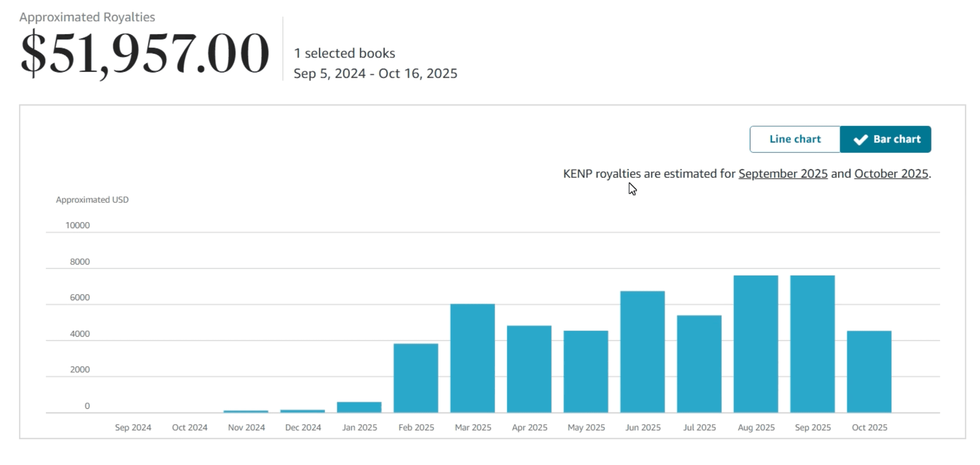Switch to the Line chart view

[x=795, y=139]
